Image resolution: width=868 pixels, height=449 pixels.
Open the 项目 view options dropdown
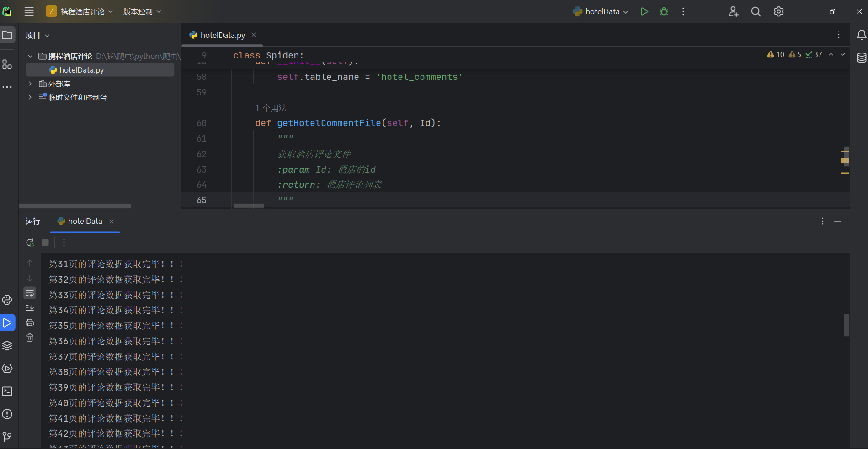[37, 35]
